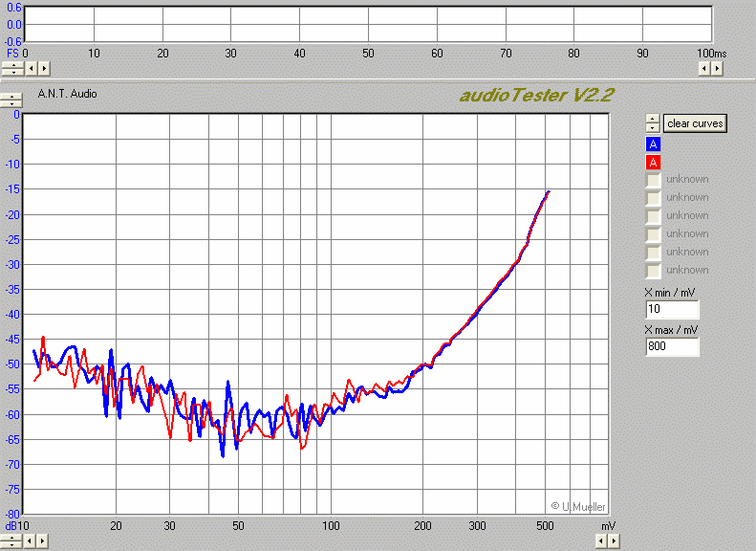Screen dimensions: 756x551
Task: Click the X max / mV field showing 800
Action: click(672, 346)
